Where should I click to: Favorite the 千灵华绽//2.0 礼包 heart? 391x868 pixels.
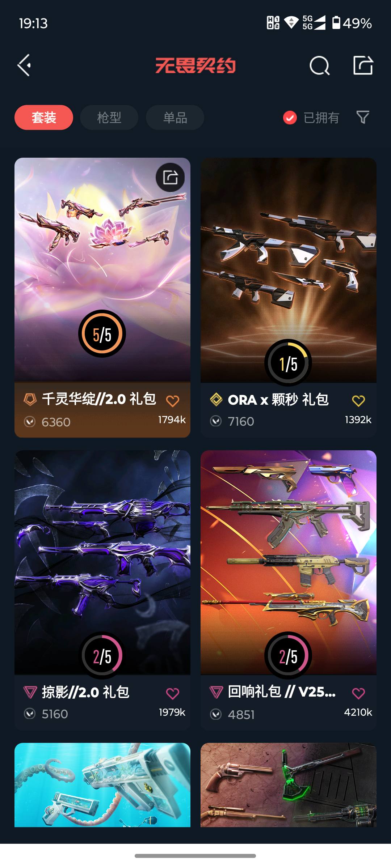172,401
